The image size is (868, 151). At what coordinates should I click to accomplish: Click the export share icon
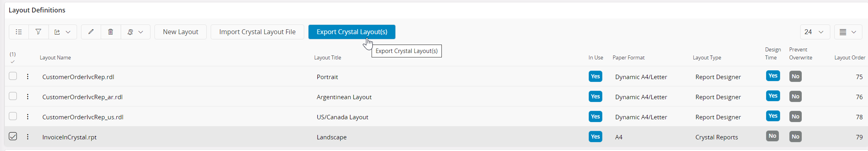click(x=57, y=32)
